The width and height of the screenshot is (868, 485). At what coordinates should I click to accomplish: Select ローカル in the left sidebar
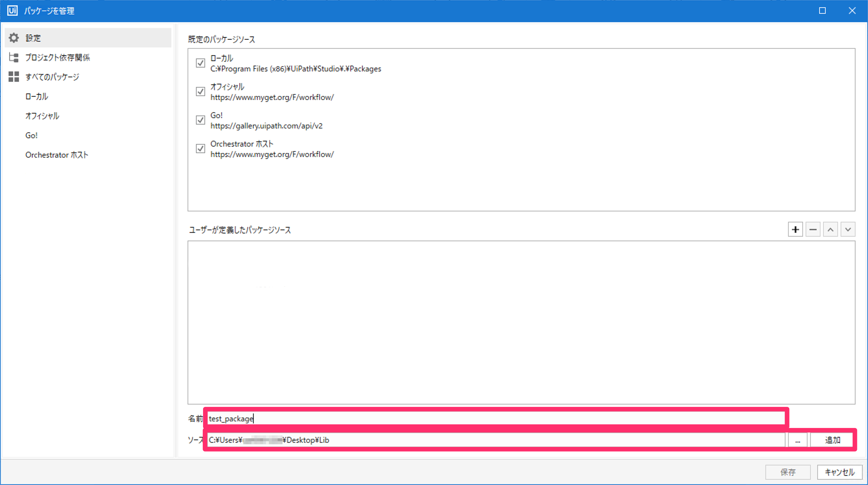[x=37, y=97]
